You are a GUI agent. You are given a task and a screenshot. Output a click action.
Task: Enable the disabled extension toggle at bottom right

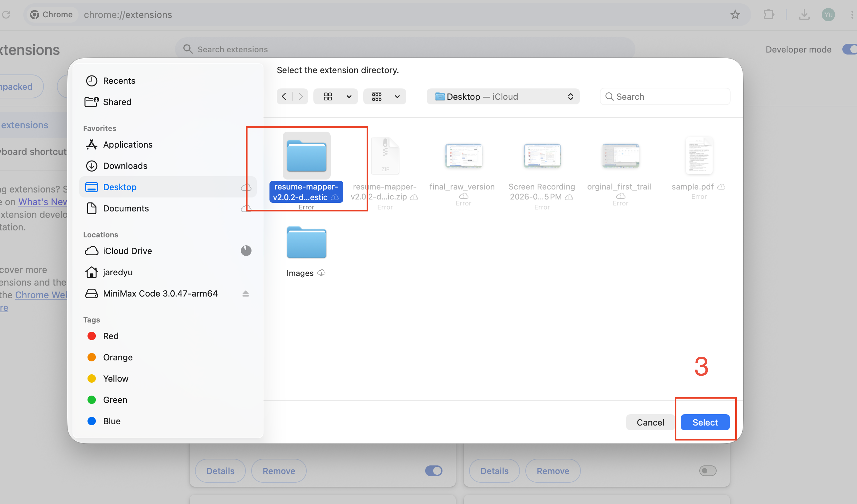[x=708, y=471]
